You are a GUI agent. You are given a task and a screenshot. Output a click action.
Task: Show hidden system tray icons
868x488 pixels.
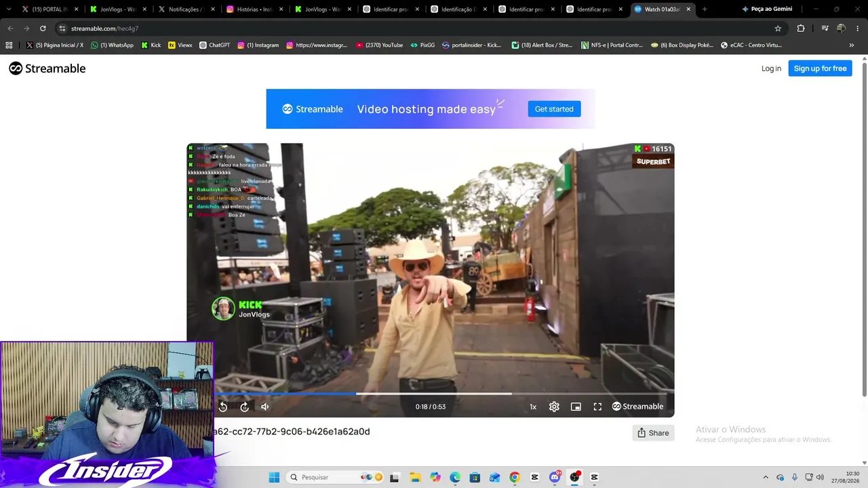(766, 477)
